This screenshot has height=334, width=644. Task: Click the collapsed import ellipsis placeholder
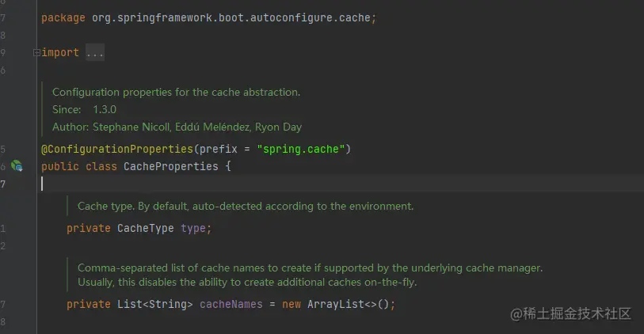[x=94, y=53]
